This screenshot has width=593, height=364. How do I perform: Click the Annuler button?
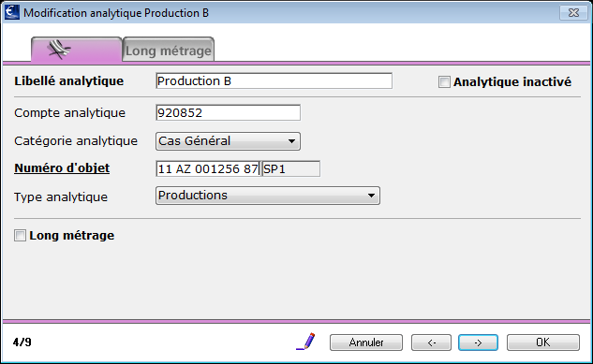coord(366,342)
